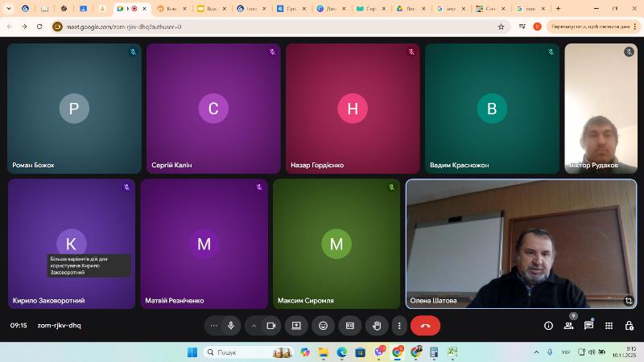Click the browser address bar with meet.google.com

(x=274, y=27)
